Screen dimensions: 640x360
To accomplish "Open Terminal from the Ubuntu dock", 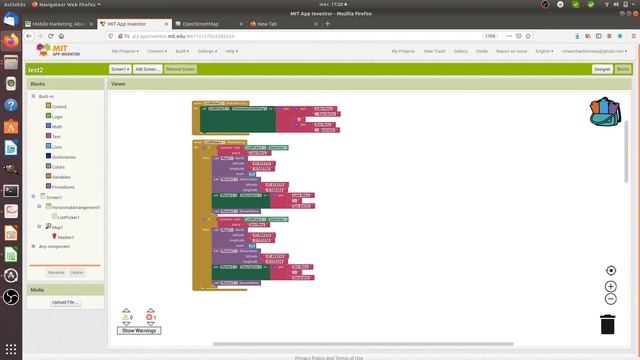I will coord(11,190).
